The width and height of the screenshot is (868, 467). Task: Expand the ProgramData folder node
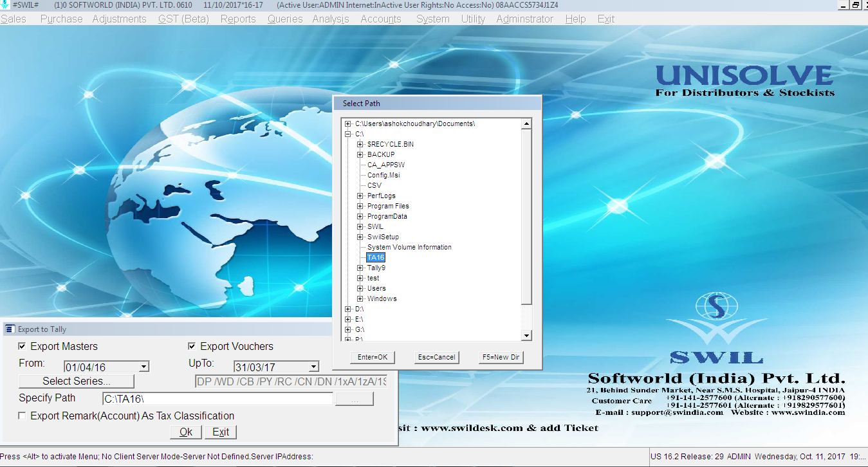coord(360,216)
